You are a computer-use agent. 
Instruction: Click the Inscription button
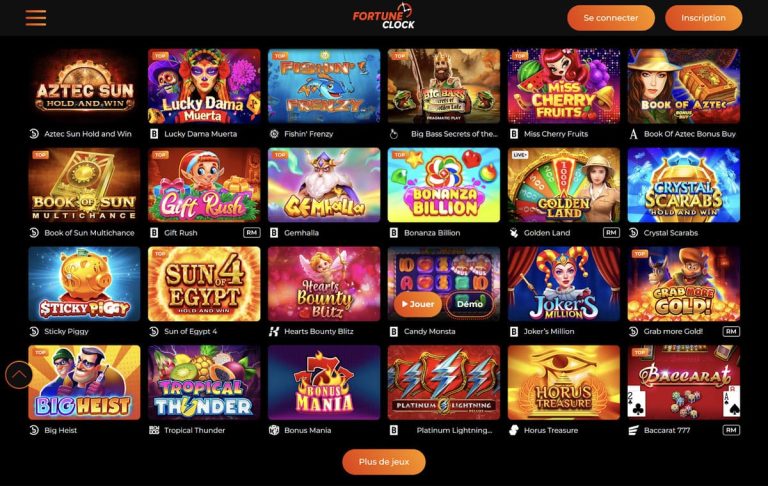point(703,18)
